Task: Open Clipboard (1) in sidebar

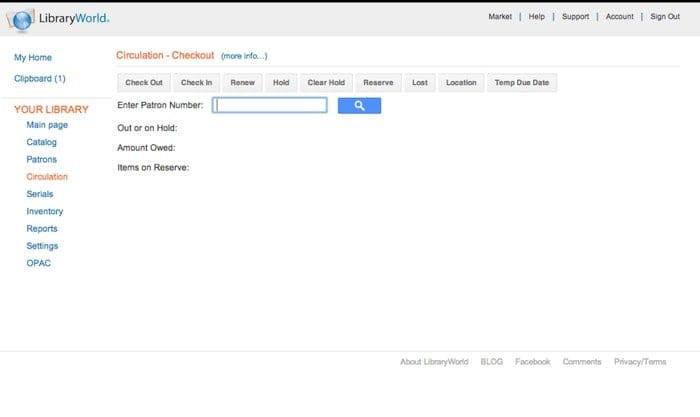Action: click(x=40, y=79)
